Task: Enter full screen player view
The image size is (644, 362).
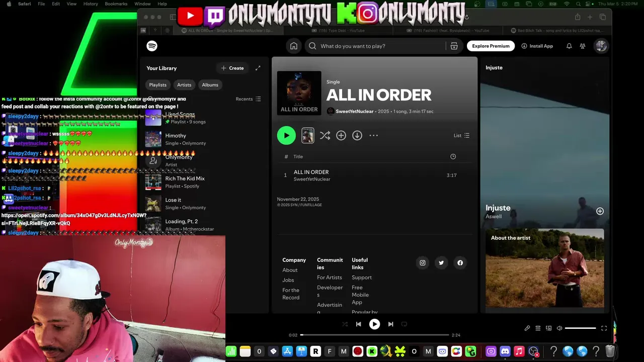Action: click(x=604, y=328)
